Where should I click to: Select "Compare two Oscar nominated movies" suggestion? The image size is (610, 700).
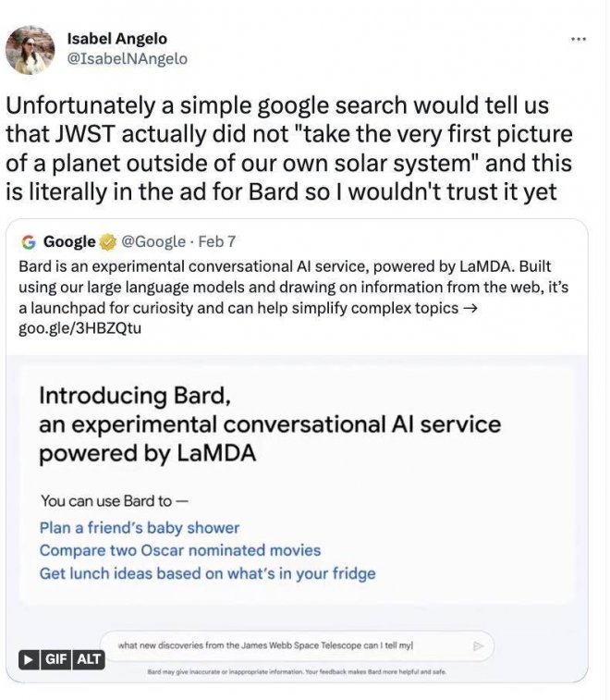[x=180, y=550]
